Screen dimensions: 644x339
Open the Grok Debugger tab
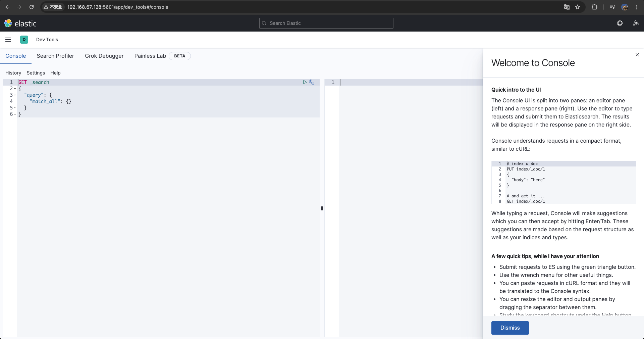tap(104, 56)
